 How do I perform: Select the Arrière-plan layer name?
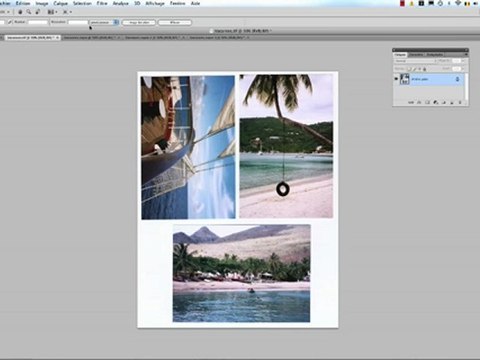point(420,79)
